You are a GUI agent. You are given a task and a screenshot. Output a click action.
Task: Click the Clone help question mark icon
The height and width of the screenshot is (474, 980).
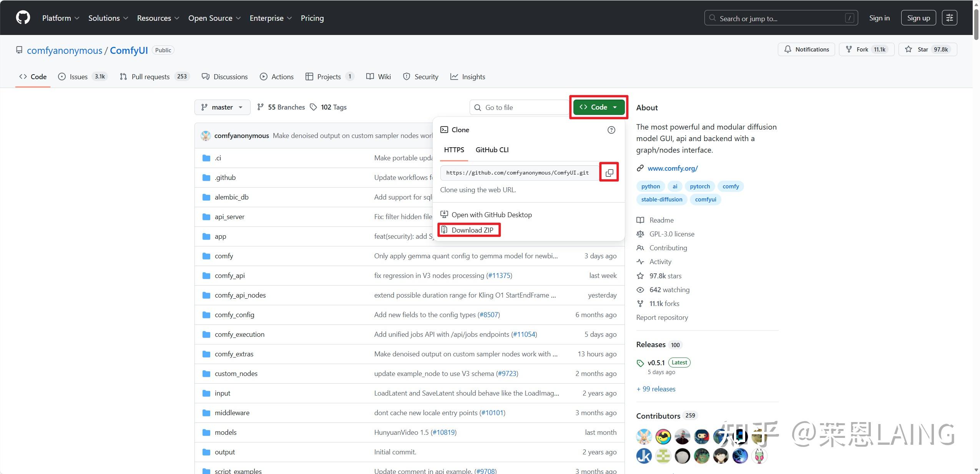click(x=611, y=130)
